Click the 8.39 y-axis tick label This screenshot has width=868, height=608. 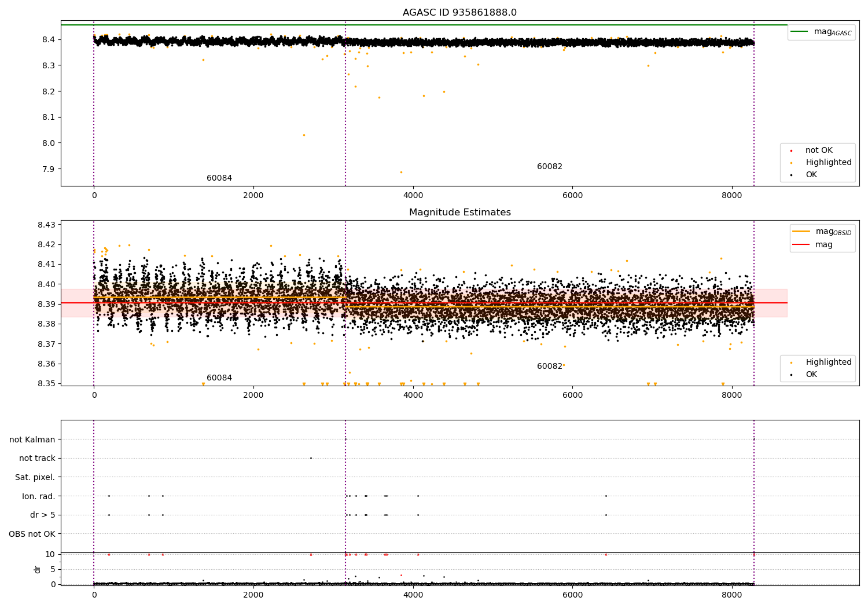[47, 304]
